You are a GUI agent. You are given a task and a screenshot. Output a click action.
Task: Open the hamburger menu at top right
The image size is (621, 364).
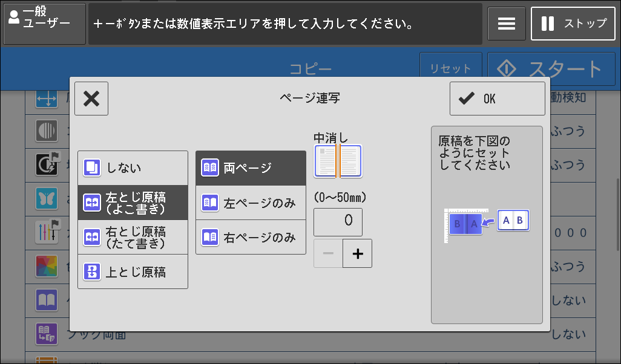[x=507, y=24]
